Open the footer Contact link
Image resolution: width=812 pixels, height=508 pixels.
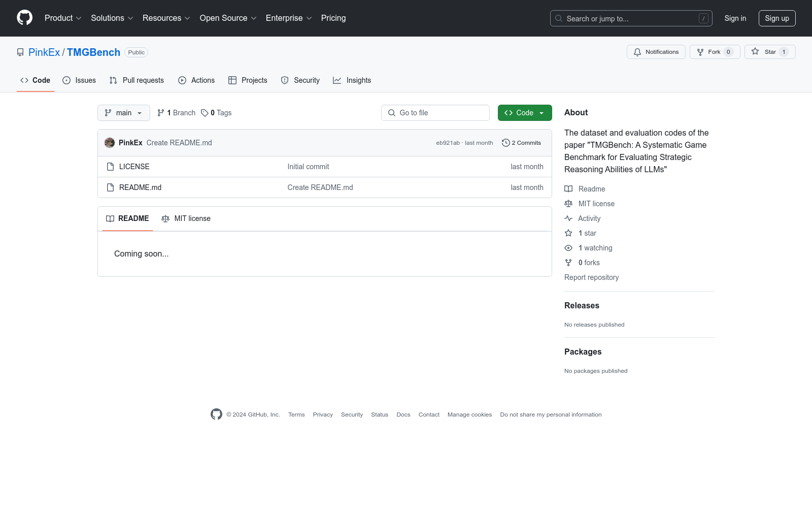click(x=429, y=415)
